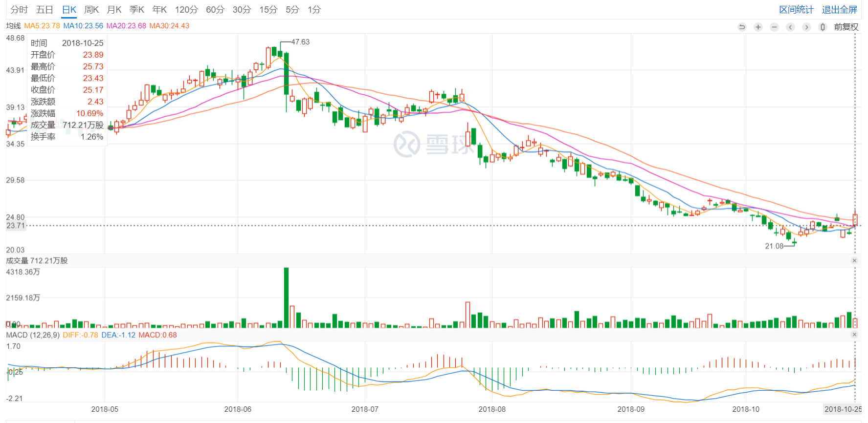Zoom in the chart with plus icon
This screenshot has width=868, height=423.
click(x=758, y=27)
